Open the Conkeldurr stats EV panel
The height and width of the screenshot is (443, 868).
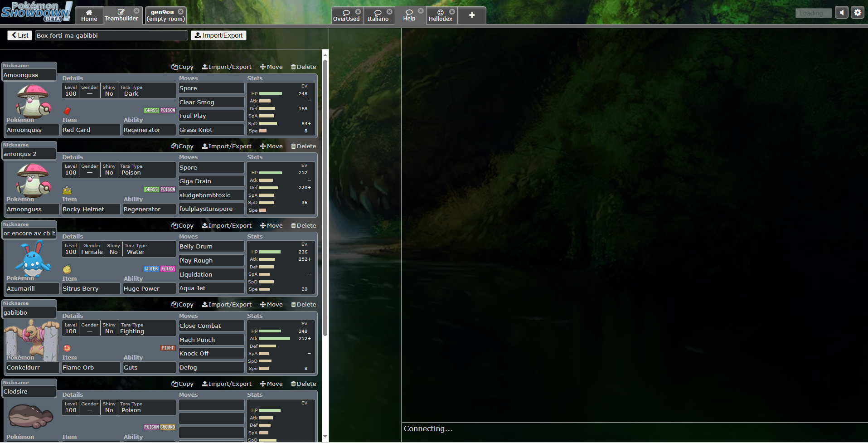281,346
